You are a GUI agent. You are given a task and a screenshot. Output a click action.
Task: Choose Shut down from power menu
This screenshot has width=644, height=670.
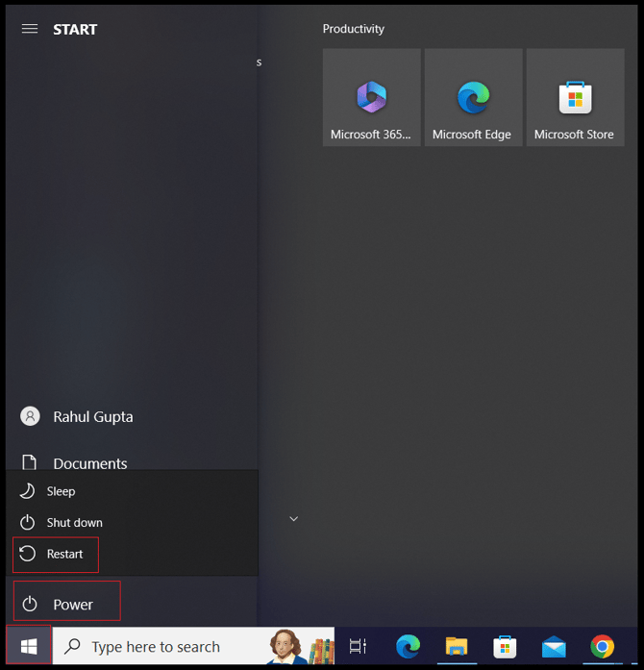pyautogui.click(x=74, y=523)
